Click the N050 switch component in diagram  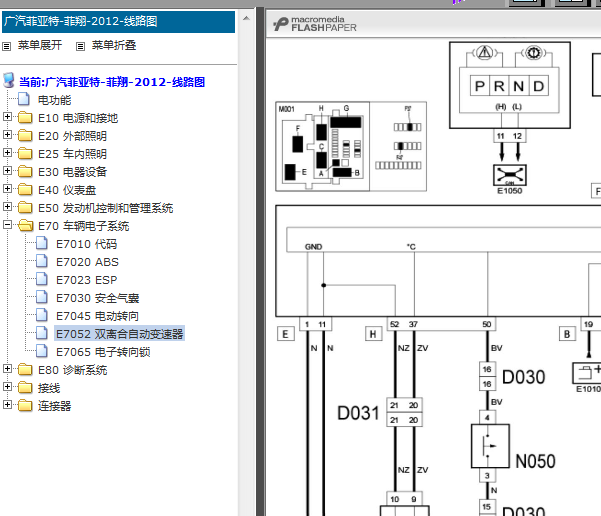click(x=490, y=446)
